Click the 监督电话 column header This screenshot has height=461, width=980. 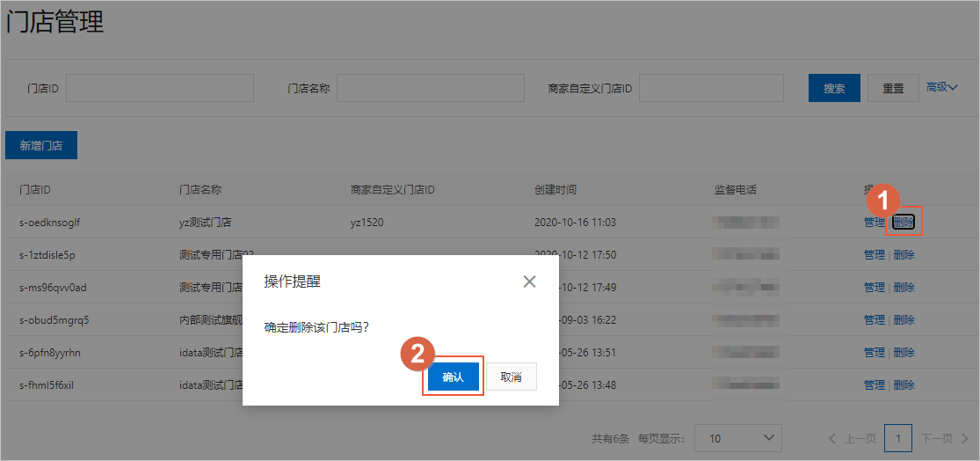736,189
